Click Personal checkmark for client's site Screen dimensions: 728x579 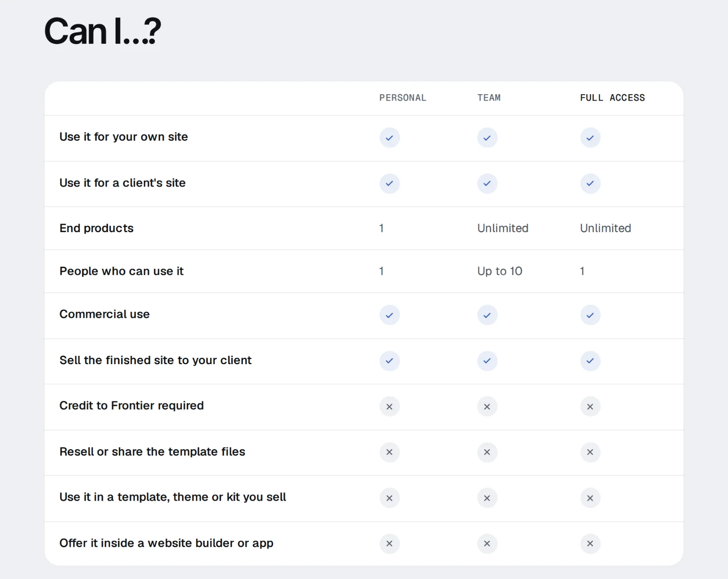pyautogui.click(x=389, y=183)
